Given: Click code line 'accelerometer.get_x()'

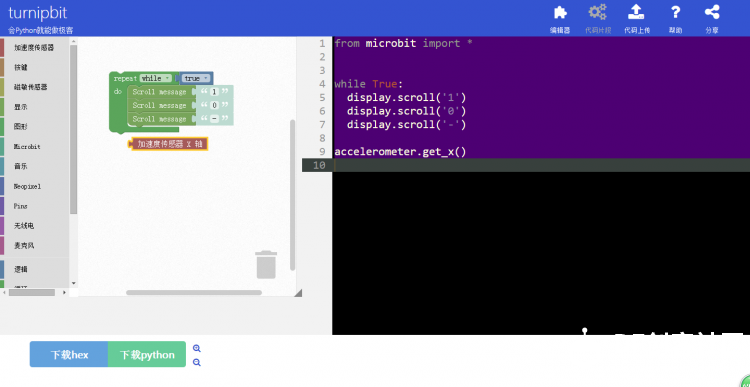Looking at the screenshot, I should [400, 152].
